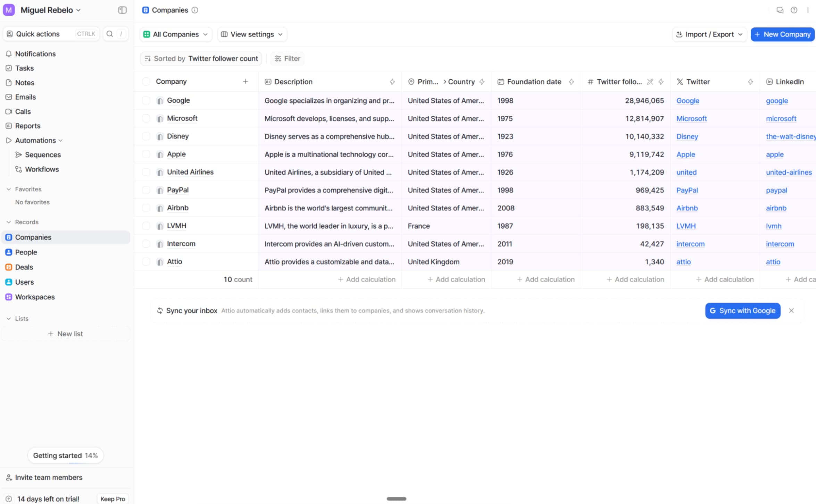
Task: Click the LinkedIn icon in column header
Action: [769, 82]
